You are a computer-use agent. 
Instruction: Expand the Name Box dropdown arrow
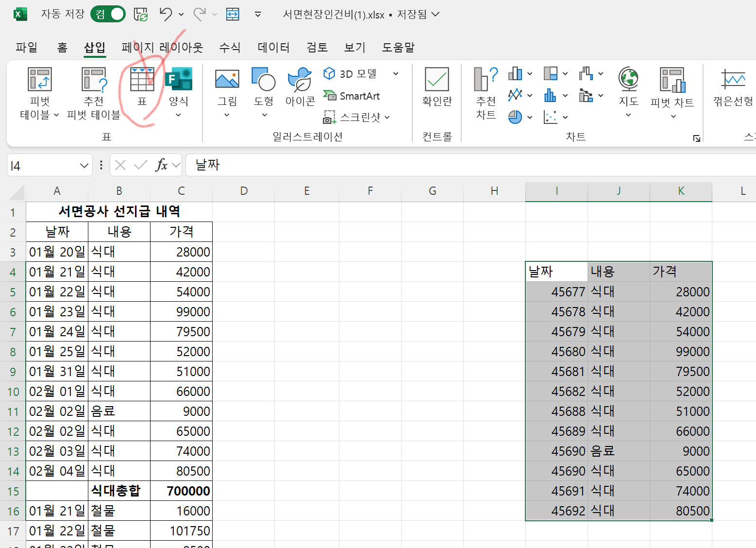(84, 166)
